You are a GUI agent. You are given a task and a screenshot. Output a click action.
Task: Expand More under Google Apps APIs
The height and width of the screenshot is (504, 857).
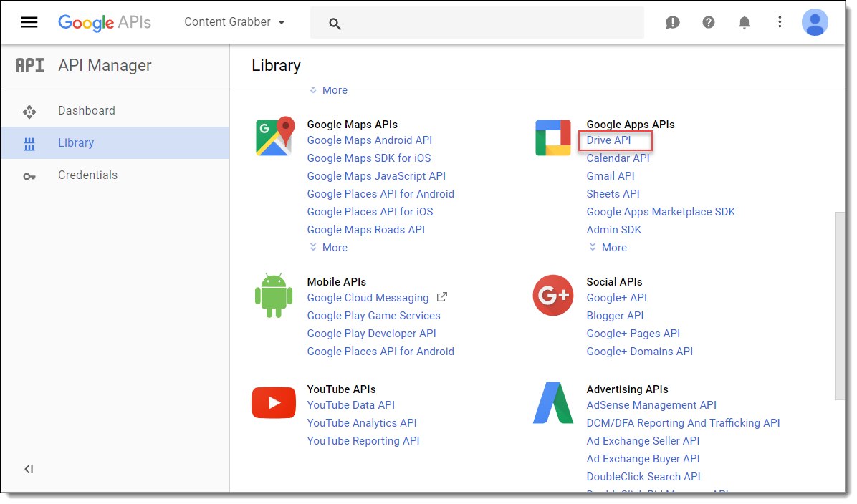click(608, 248)
